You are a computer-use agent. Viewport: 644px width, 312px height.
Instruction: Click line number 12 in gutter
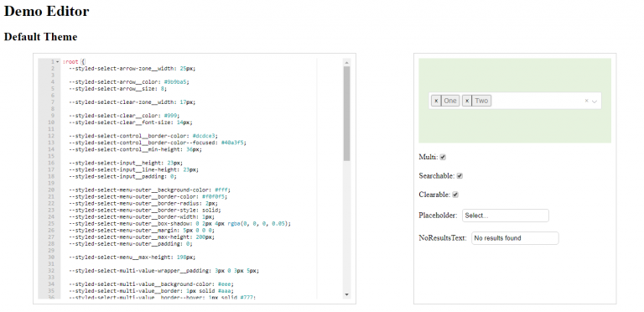[51, 136]
